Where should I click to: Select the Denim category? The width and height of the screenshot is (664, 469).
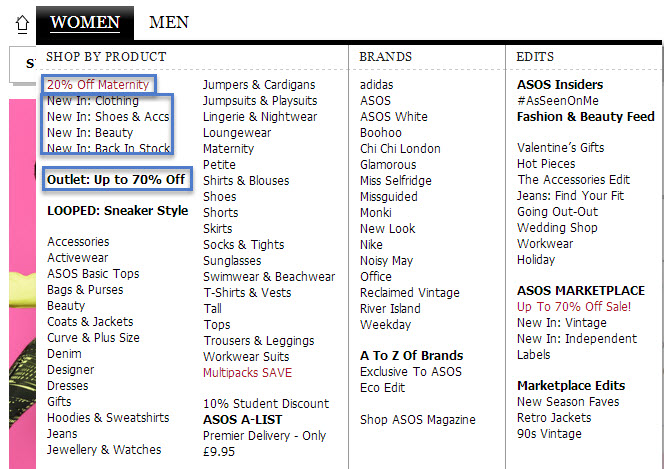[64, 354]
